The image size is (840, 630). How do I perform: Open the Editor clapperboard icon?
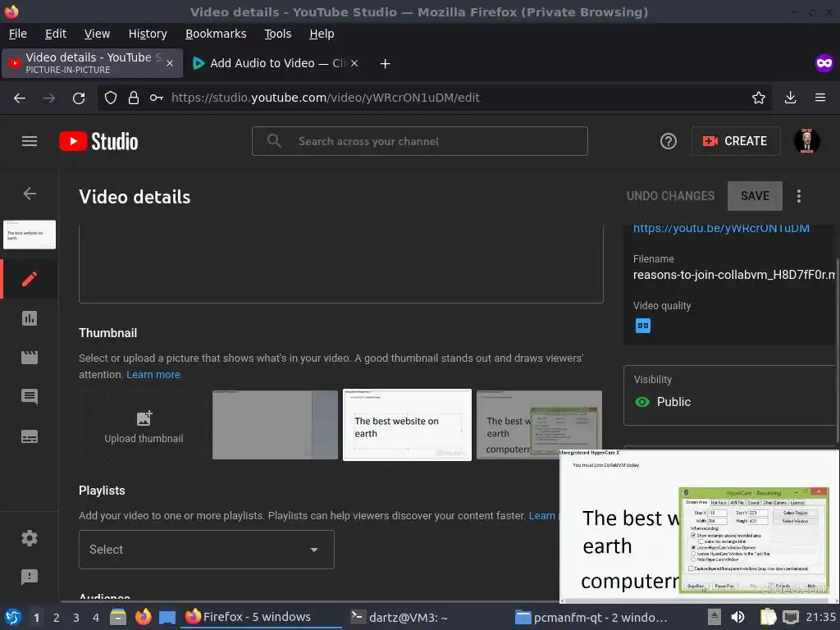30,358
